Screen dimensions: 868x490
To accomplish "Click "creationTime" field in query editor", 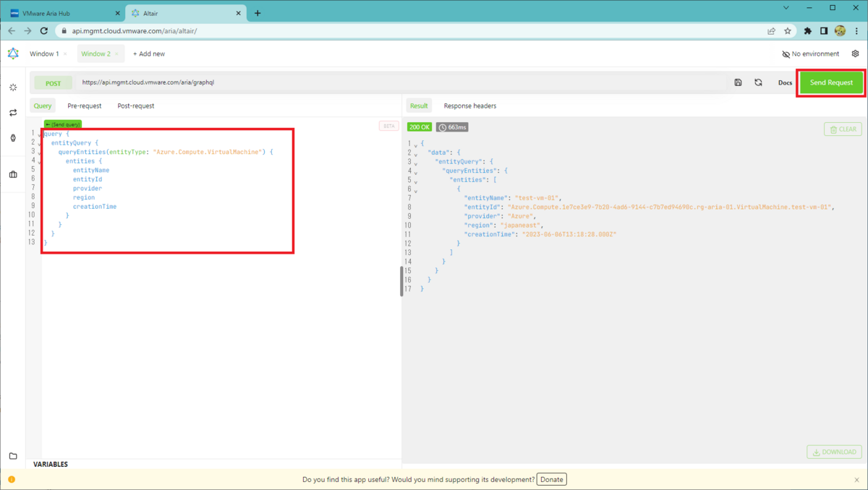I will (x=95, y=207).
